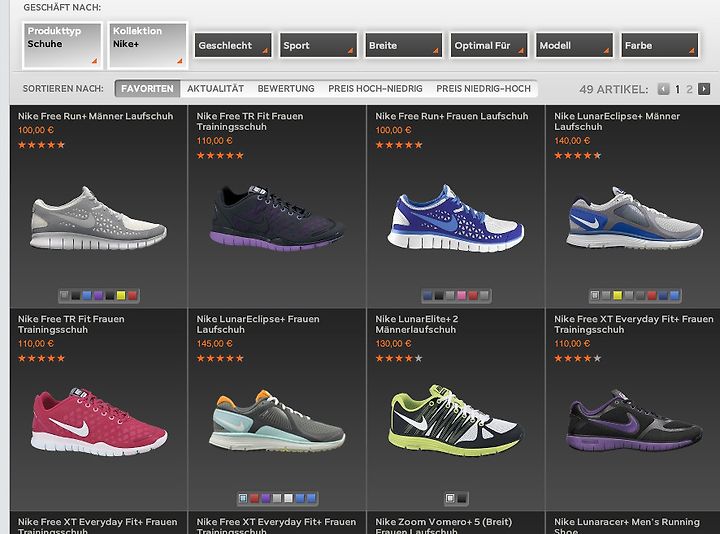Open Nike LunarEclipse+ Männer Laufschuh title
Viewport: 720px width, 534px height.
[617, 121]
